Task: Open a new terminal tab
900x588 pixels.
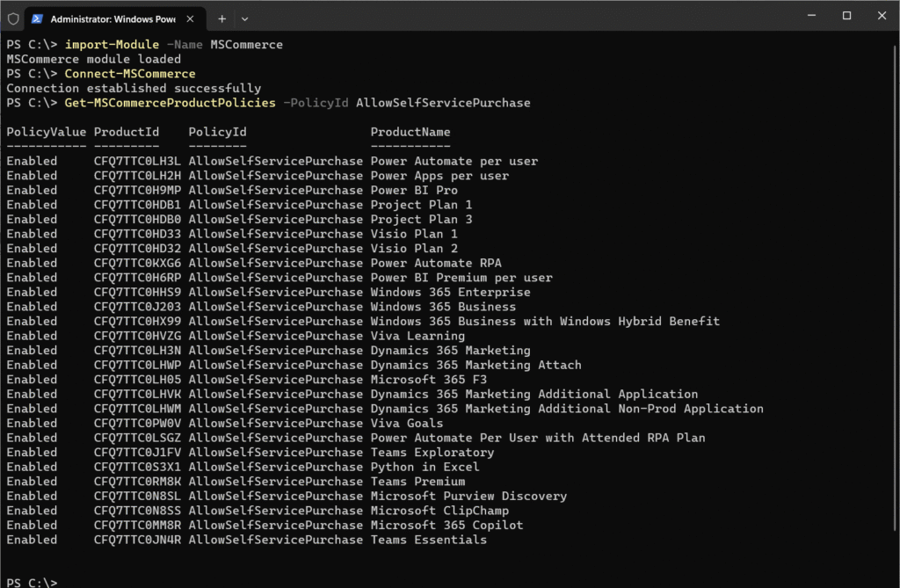Action: [x=221, y=18]
